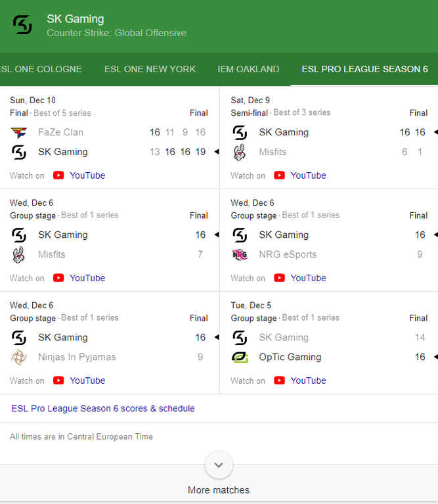Screen dimensions: 438x504
Task: Click the Sat, Dec 9 date
Action: pos(250,101)
